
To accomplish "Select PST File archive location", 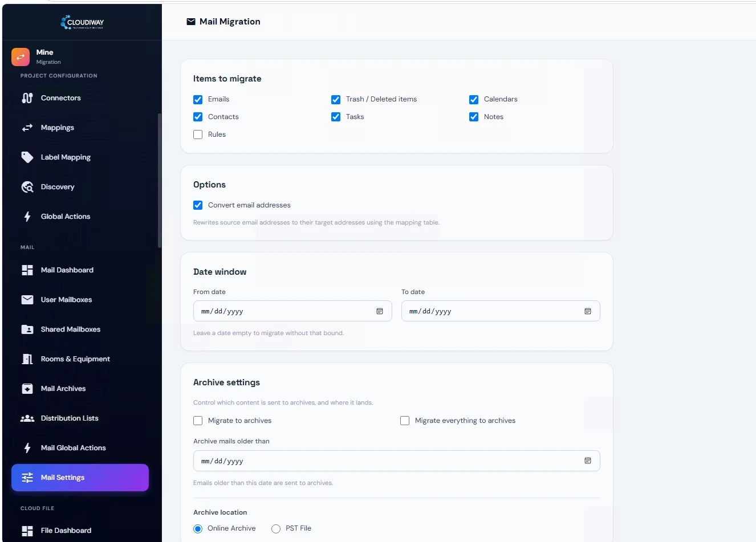I will [x=276, y=529].
